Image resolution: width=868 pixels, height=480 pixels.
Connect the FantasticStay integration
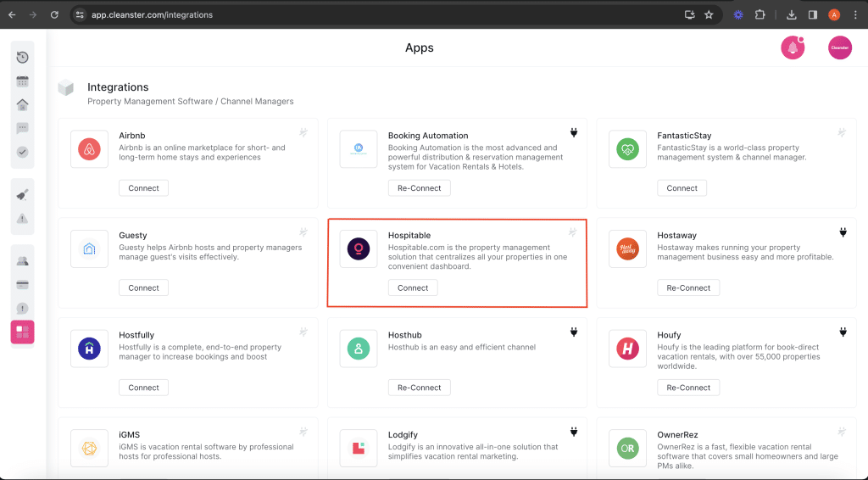click(x=682, y=188)
